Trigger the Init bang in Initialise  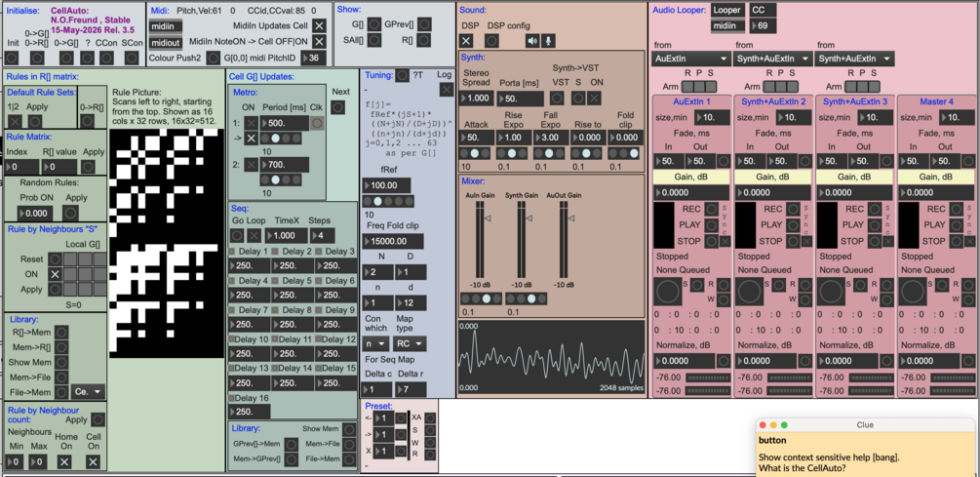click(13, 58)
